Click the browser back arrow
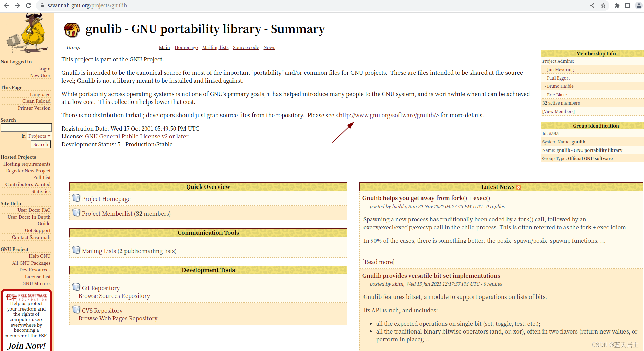Viewport: 644px width, 351px height. pyautogui.click(x=6, y=5)
